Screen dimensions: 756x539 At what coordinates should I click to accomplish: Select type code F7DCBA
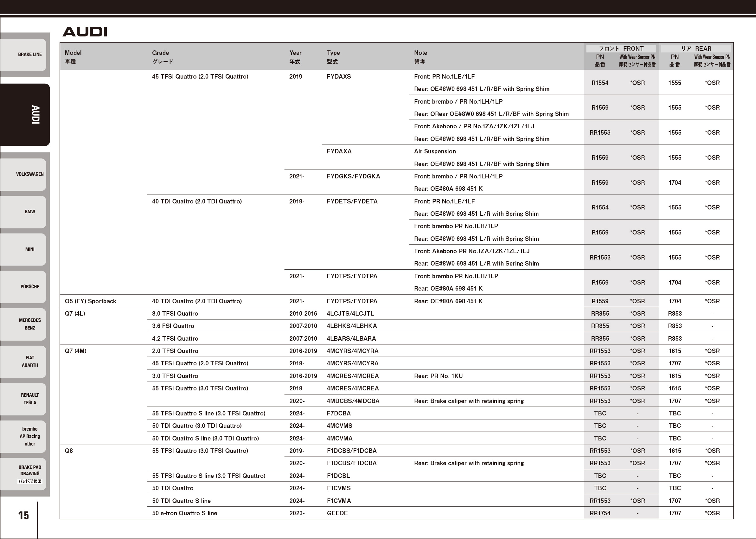point(338,414)
